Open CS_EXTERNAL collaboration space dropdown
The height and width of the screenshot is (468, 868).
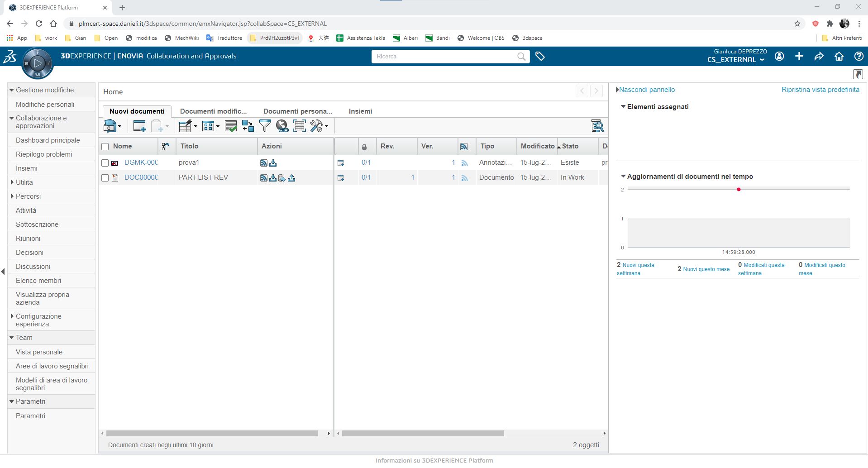tap(736, 60)
